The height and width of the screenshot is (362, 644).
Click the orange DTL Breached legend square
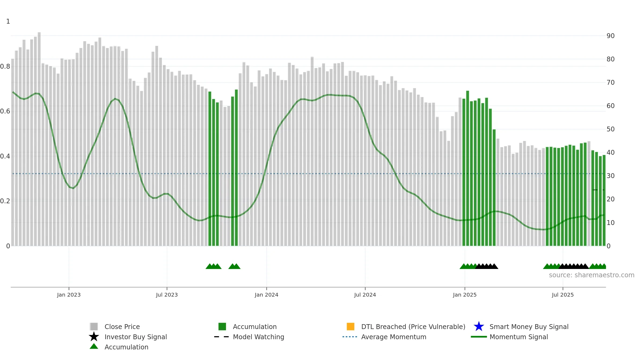click(x=350, y=326)
